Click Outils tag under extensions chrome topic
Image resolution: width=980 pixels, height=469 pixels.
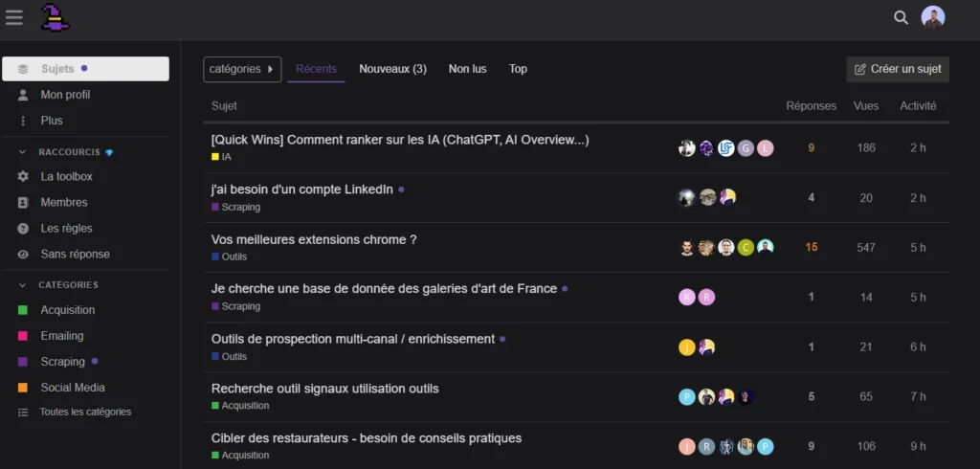click(x=230, y=257)
